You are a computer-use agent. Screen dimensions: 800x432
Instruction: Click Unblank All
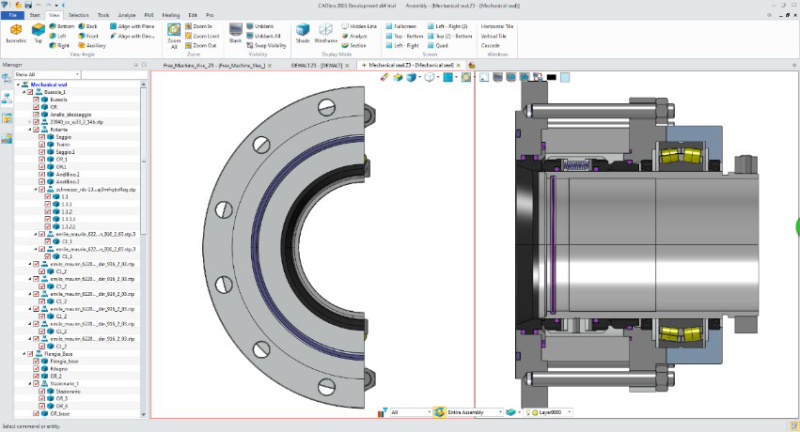(x=264, y=36)
